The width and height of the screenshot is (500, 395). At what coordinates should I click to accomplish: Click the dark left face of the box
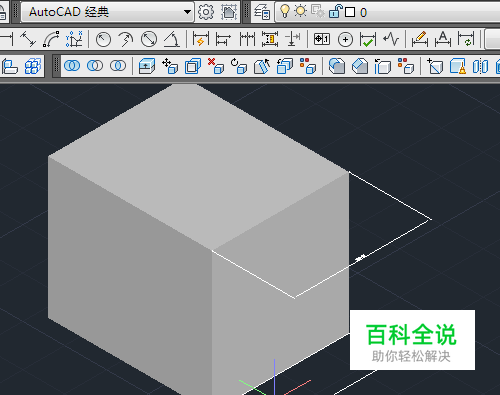(x=130, y=273)
